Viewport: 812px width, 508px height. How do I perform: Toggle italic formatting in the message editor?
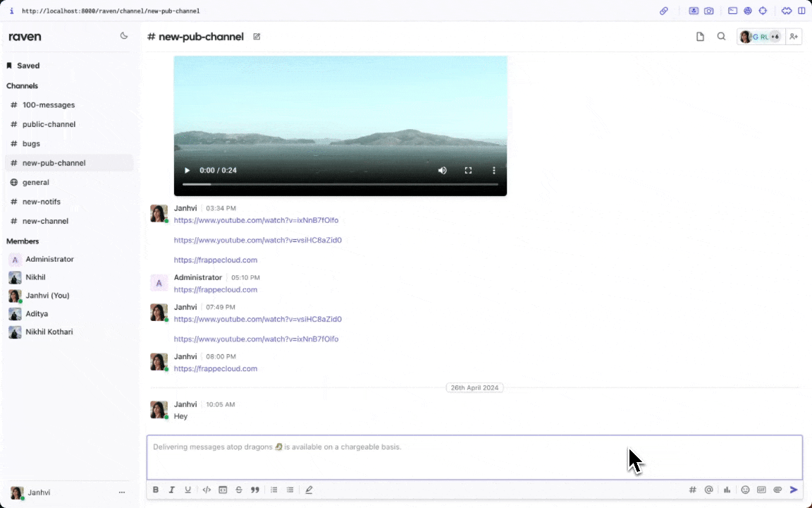click(x=171, y=490)
